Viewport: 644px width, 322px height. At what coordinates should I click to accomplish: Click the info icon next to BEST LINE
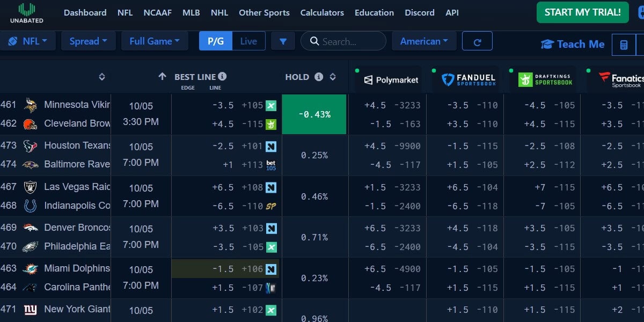(x=222, y=77)
